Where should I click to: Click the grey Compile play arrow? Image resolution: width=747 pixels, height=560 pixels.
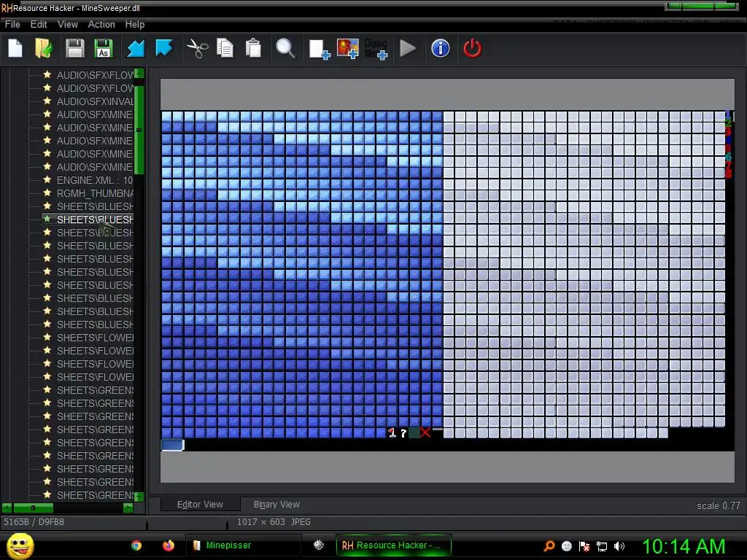(408, 48)
